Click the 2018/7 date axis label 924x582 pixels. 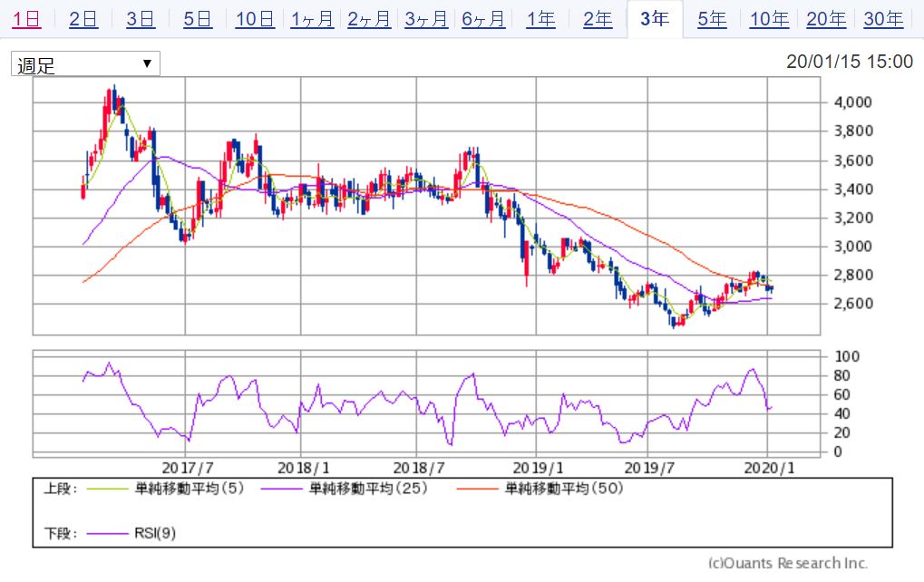tap(418, 469)
